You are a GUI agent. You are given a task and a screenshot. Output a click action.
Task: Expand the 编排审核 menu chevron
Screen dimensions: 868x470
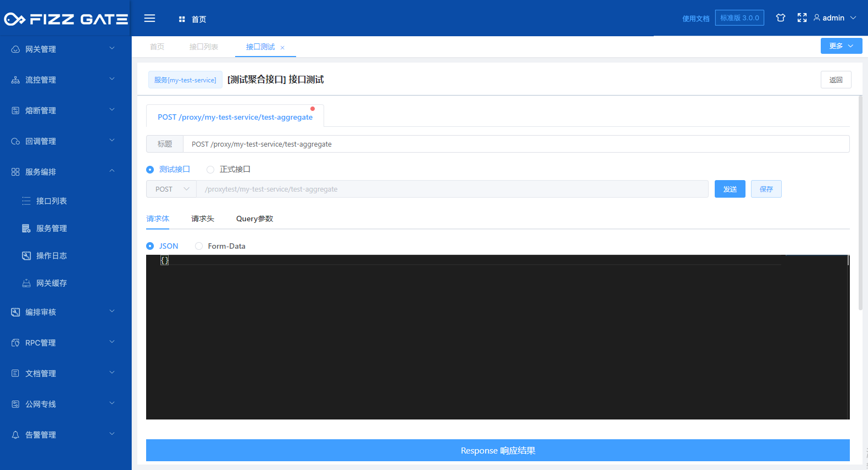click(x=112, y=311)
